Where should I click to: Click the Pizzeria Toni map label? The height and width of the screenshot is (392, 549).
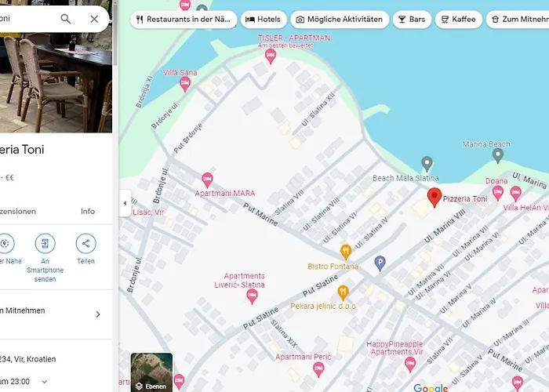[x=465, y=199]
